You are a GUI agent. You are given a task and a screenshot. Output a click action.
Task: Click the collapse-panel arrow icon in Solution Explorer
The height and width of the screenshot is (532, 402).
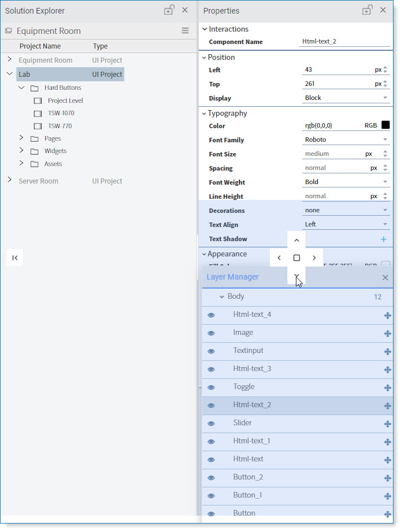pos(15,258)
